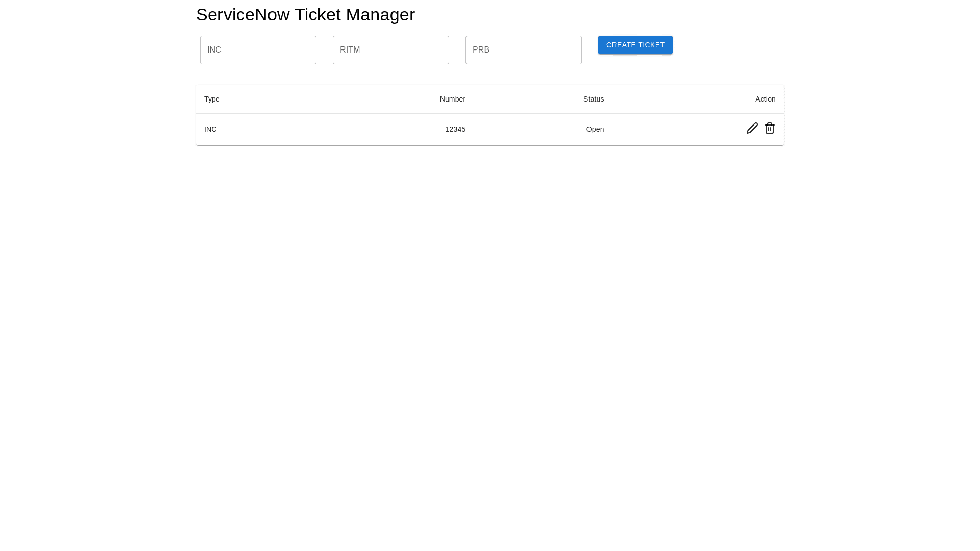Image resolution: width=980 pixels, height=551 pixels.
Task: Click the Type column header
Action: point(212,99)
